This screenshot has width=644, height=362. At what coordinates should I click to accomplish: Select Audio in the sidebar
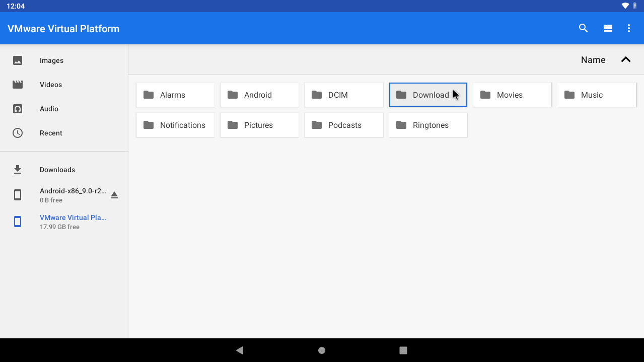(64, 109)
